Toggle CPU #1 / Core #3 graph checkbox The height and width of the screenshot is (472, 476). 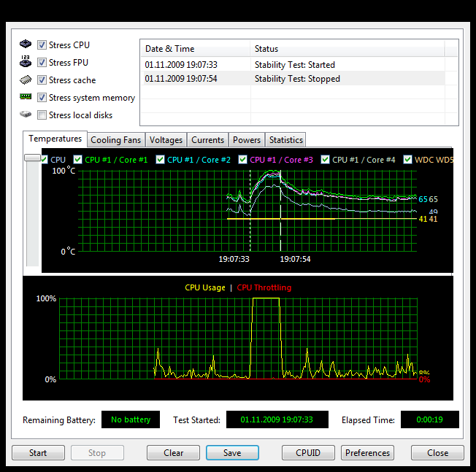[x=242, y=160]
